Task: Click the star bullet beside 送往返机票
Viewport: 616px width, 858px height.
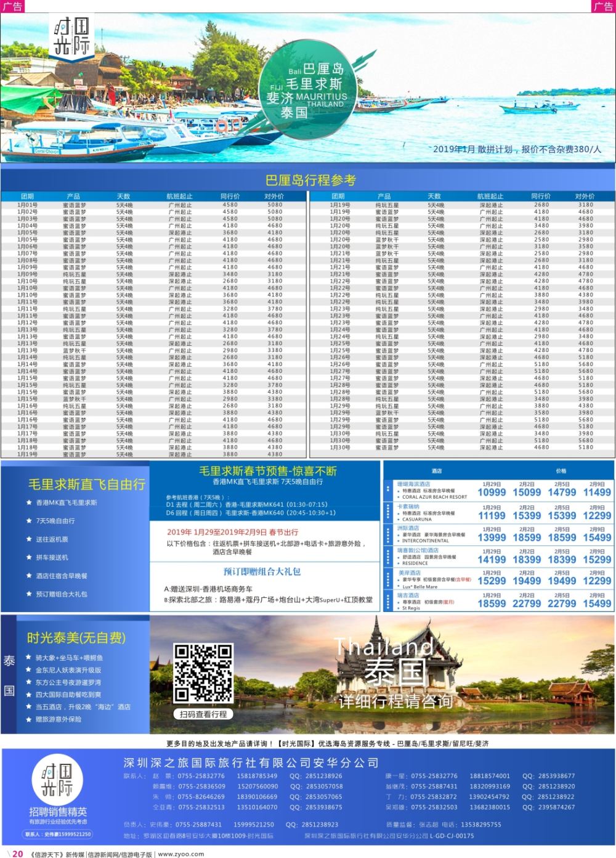Action: pos(29,539)
